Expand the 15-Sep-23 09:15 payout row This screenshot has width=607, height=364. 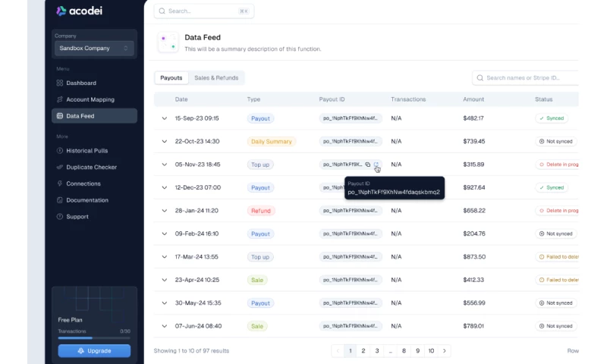(x=164, y=118)
